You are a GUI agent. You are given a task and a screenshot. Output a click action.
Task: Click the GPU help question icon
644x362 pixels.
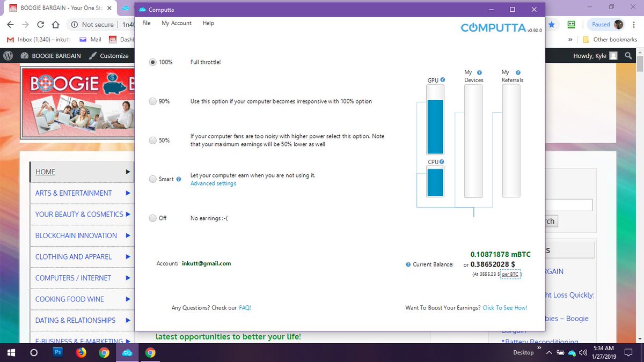(x=443, y=80)
